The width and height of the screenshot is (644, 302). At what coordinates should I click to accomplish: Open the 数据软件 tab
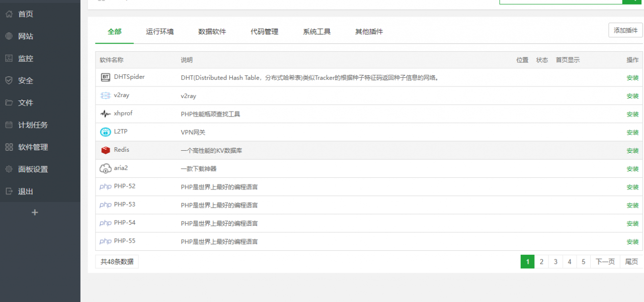(x=212, y=32)
